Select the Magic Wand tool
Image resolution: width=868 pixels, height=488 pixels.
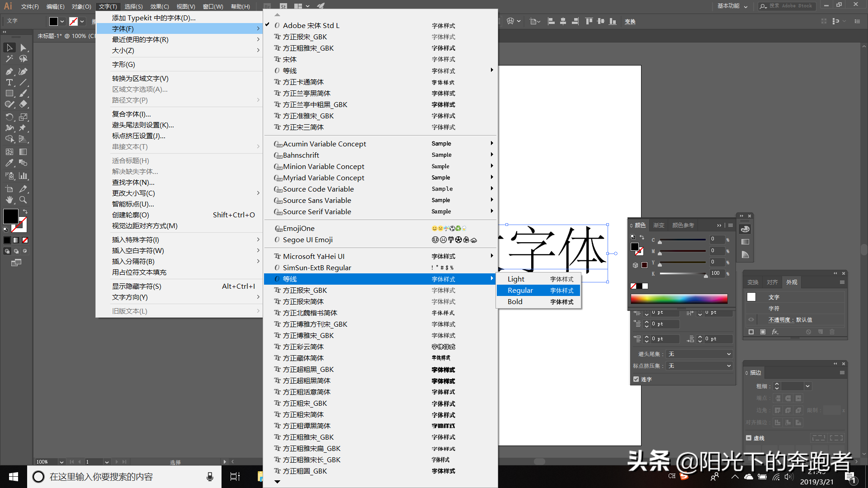point(9,59)
